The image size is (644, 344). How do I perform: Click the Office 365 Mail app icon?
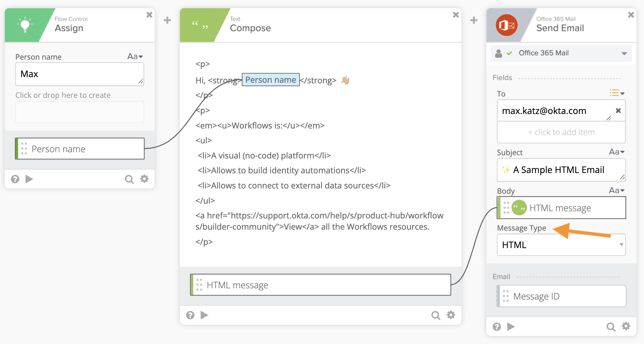506,25
